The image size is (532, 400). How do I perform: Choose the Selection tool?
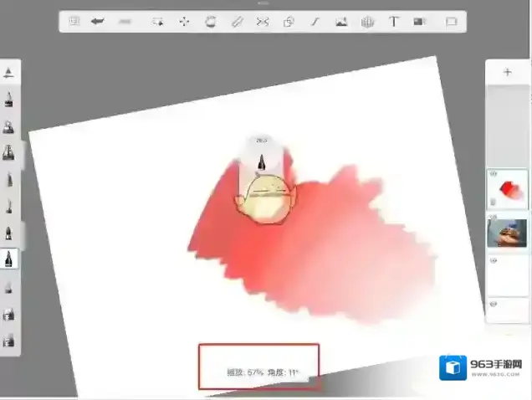pos(157,22)
